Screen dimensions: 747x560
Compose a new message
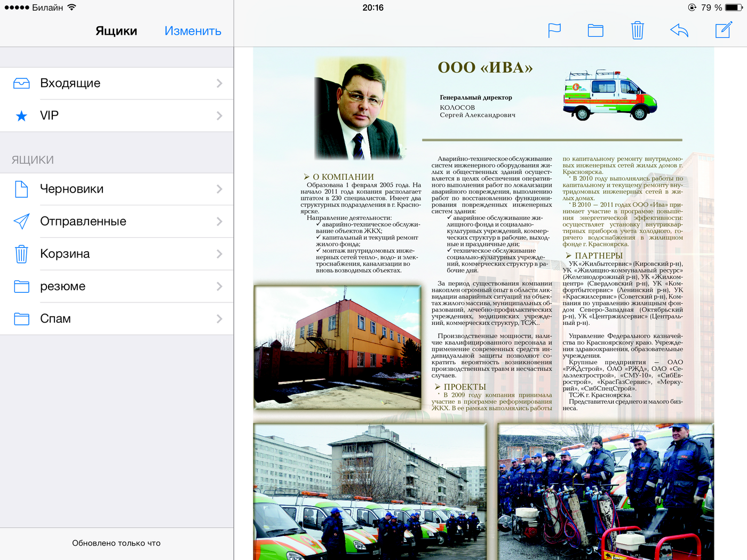click(723, 30)
